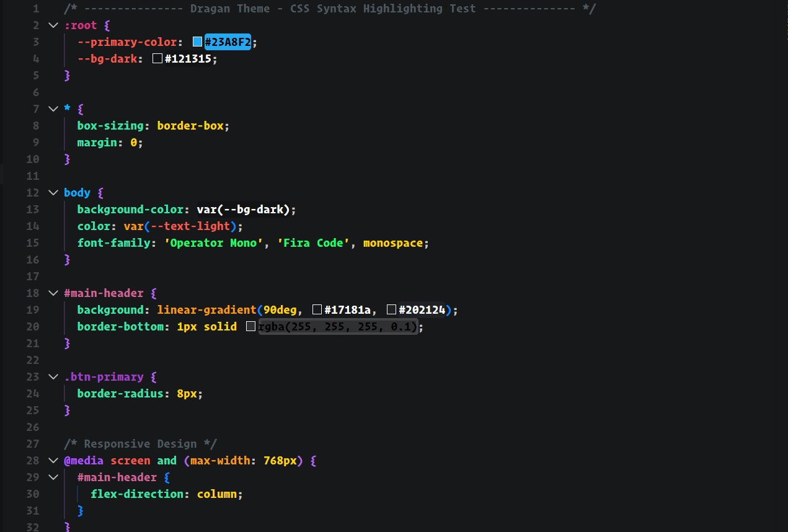The image size is (788, 532).
Task: Click the column value
Action: [x=217, y=494]
